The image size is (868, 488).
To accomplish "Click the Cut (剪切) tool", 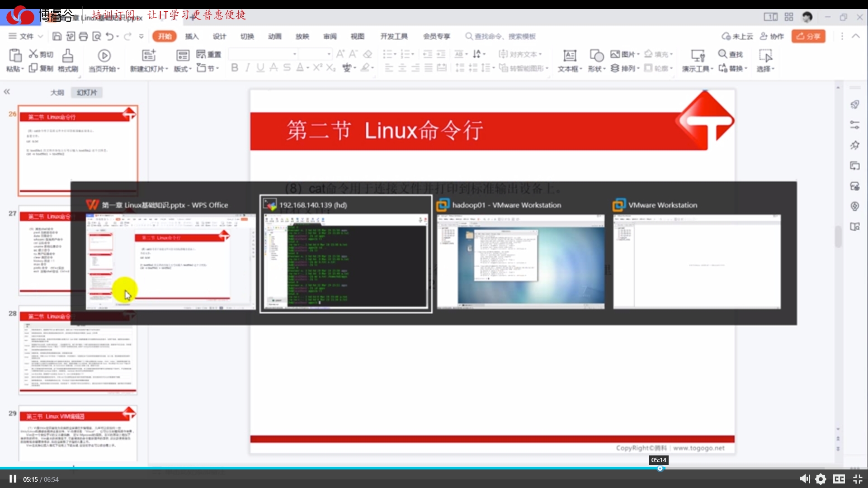I will click(x=41, y=54).
